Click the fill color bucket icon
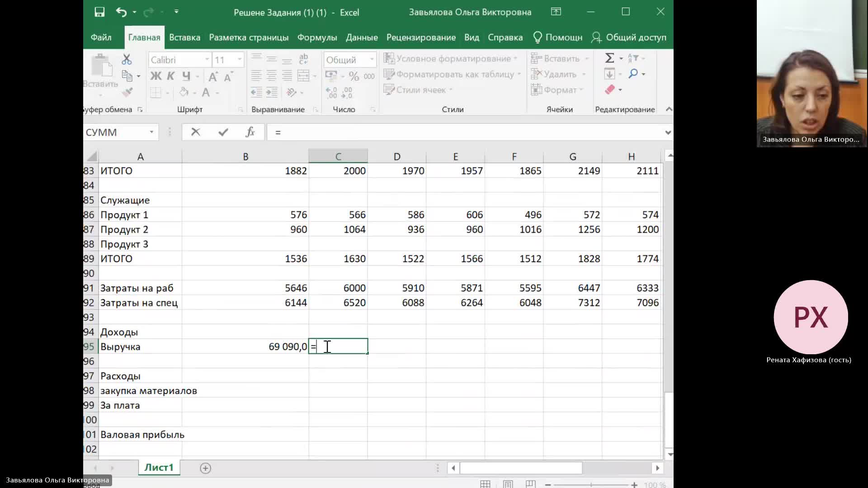 click(x=184, y=92)
